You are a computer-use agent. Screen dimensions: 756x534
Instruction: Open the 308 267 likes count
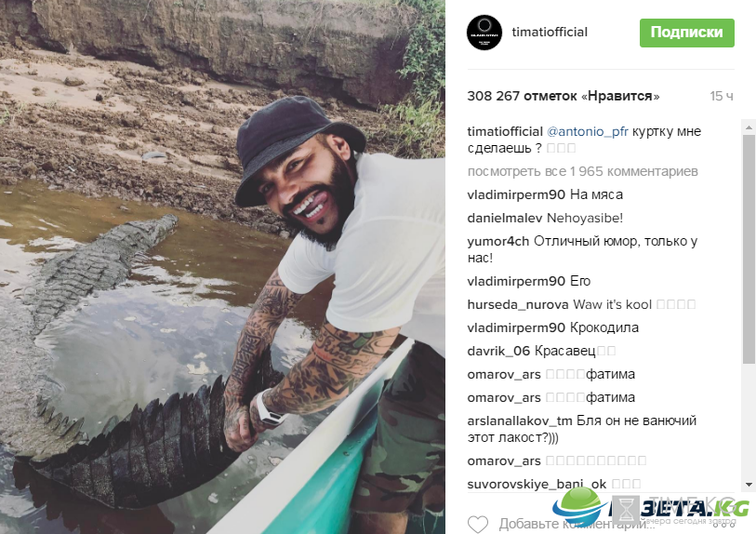tap(564, 96)
